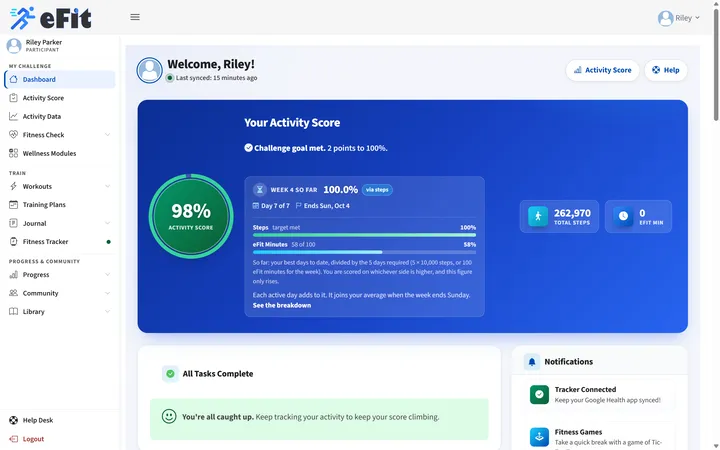The width and height of the screenshot is (720, 450).
Task: Click the Fitness Tracker watch icon
Action: tap(13, 242)
